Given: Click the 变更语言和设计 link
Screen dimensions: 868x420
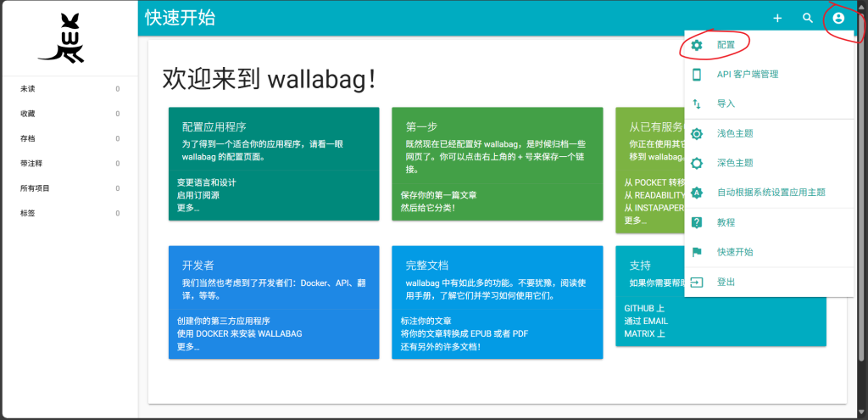Looking at the screenshot, I should 206,182.
